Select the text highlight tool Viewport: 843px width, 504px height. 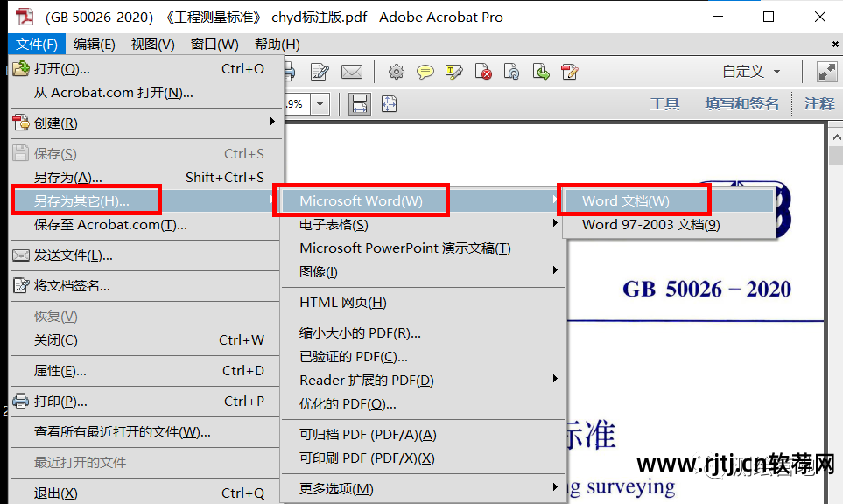click(453, 72)
